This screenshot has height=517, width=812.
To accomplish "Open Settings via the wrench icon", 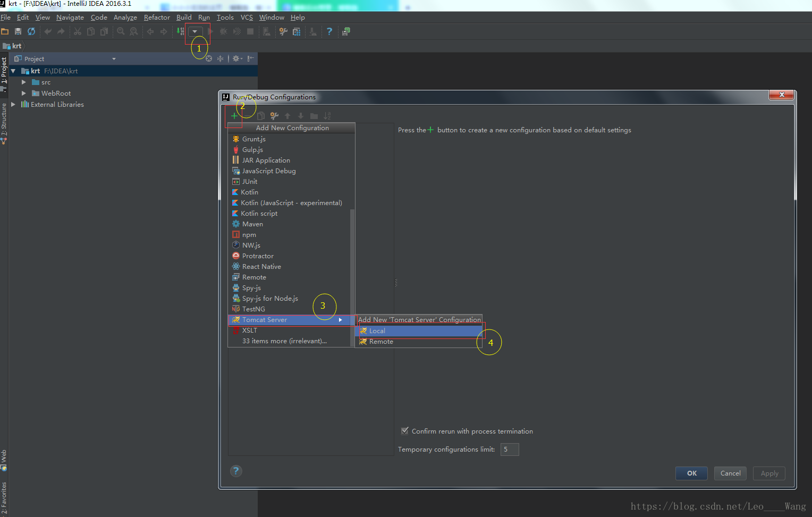I will coord(283,31).
